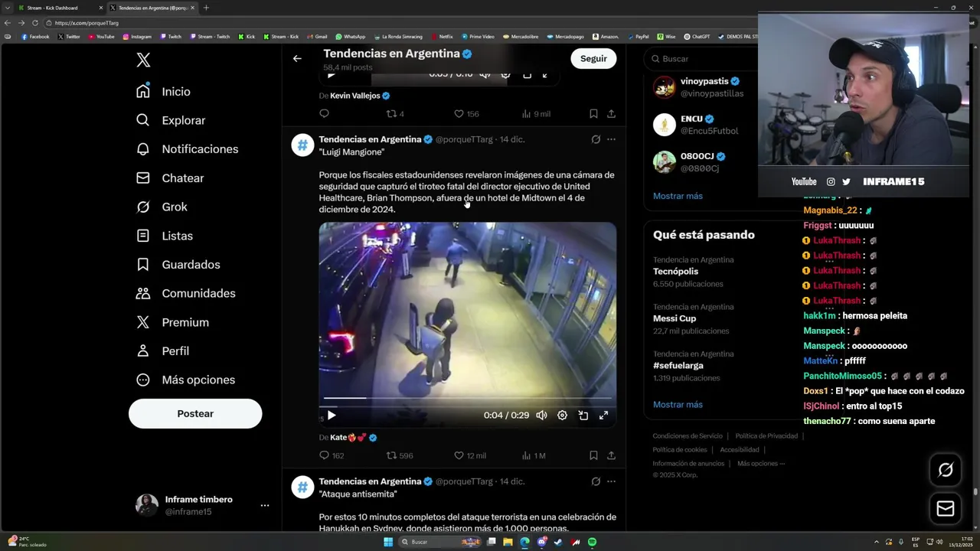
Task: Bookmark the Kevin Vallejos video post
Action: 593,113
